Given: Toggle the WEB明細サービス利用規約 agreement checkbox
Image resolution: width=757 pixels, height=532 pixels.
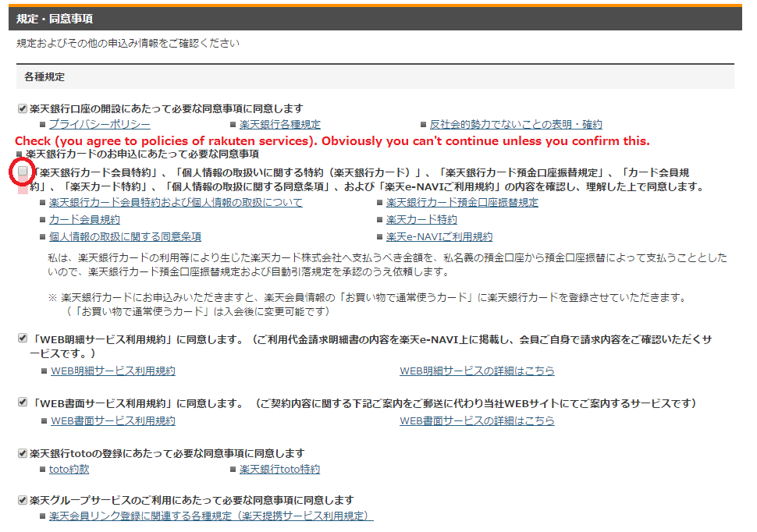Looking at the screenshot, I should point(22,338).
